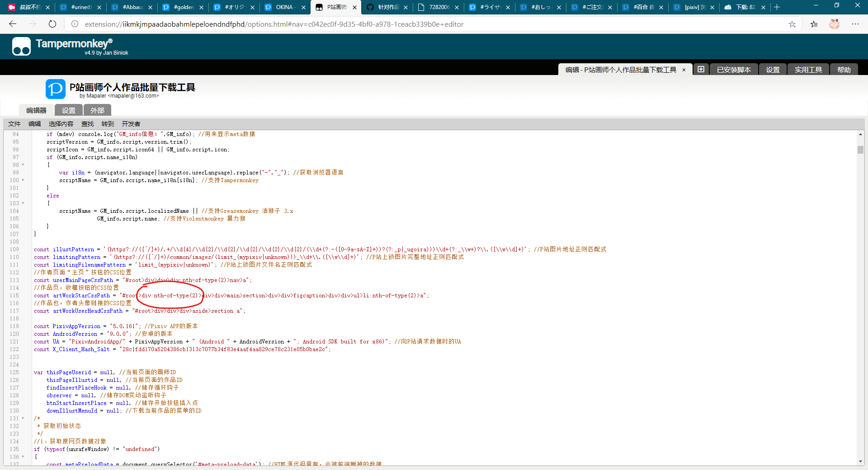The image size is (868, 470).
Task: Click the Tampermonkey logo in the header
Action: coord(21,46)
